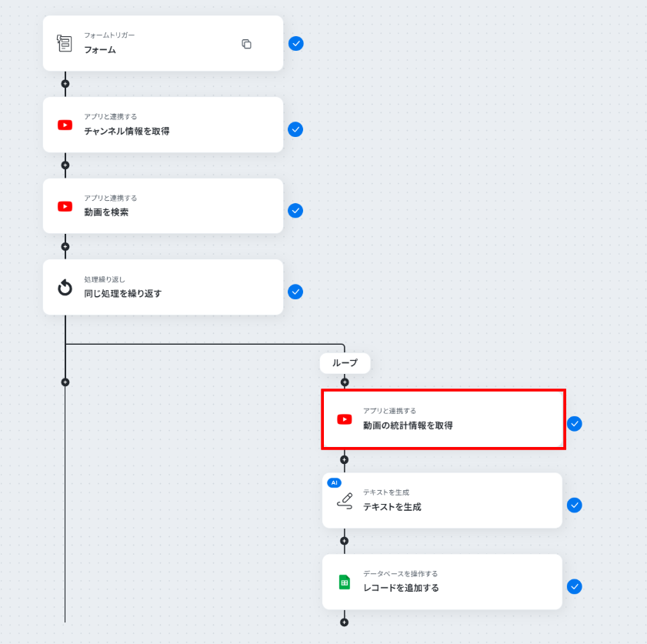Click the AI pen icon on テキストを生成
This screenshot has width=647, height=644.
[x=344, y=501]
